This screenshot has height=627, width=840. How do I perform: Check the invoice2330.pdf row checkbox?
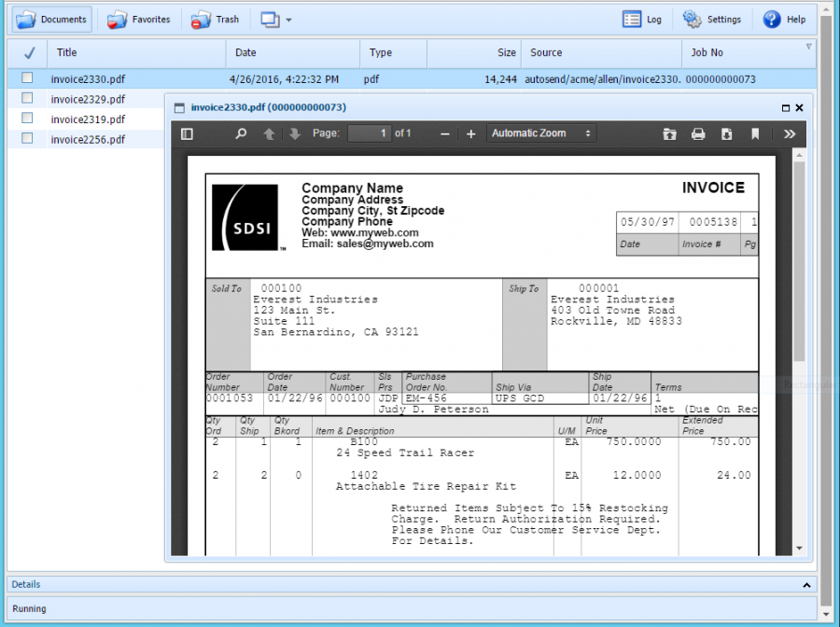(x=27, y=78)
